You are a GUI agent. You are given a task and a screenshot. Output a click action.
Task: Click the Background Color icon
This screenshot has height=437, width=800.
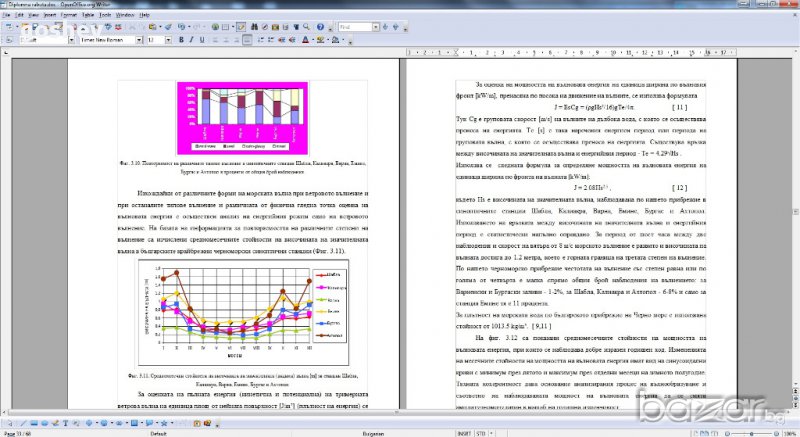pyautogui.click(x=334, y=40)
